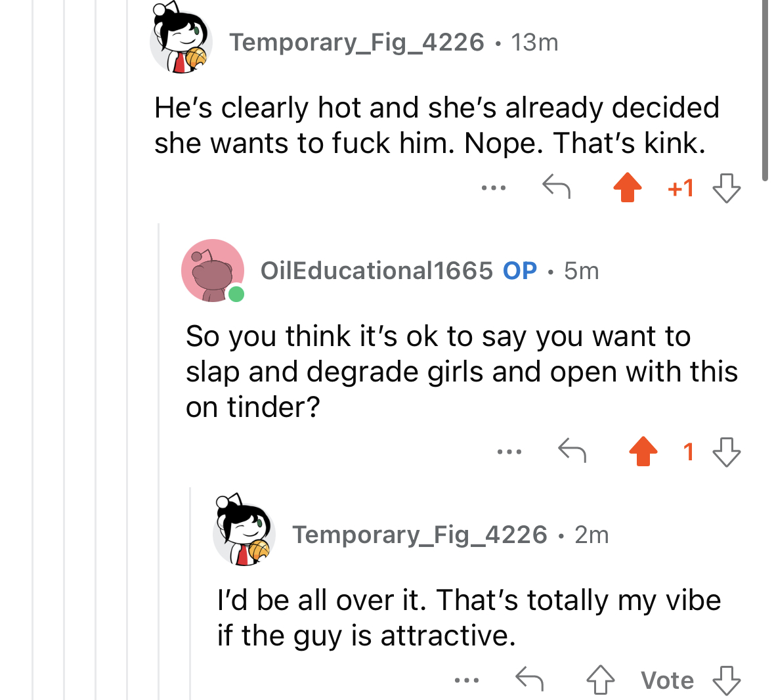Collapse the thread line beside the last reply
774x700 pixels.
[x=190, y=594]
